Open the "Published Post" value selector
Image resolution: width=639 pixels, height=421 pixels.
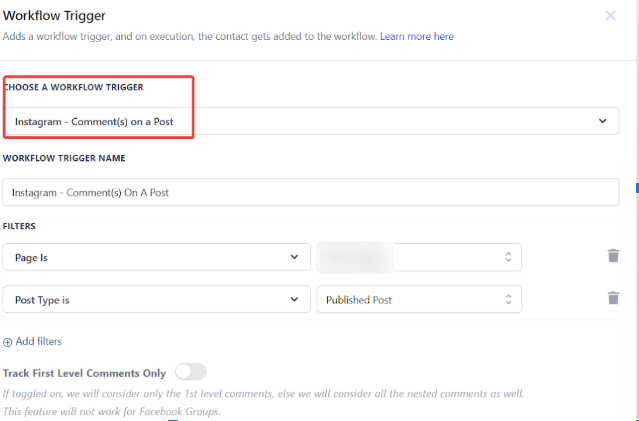[418, 299]
